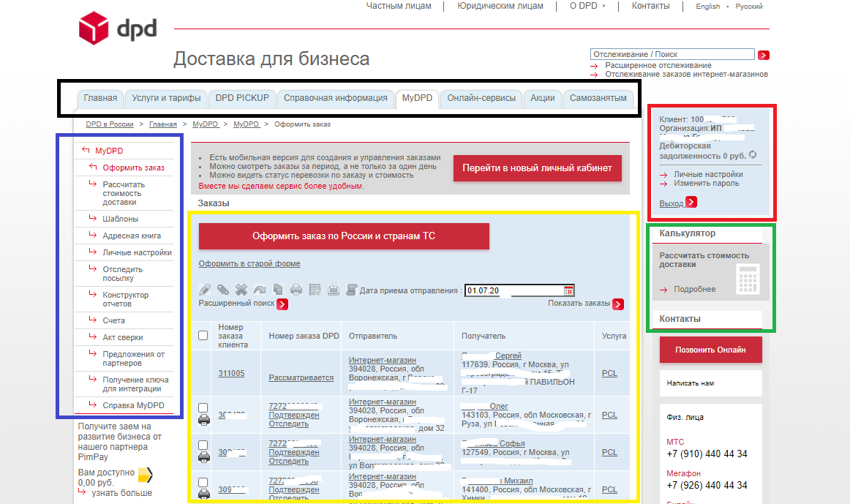The height and width of the screenshot is (504, 850).
Task: Click the grey X cancel order icon
Action: (x=241, y=290)
